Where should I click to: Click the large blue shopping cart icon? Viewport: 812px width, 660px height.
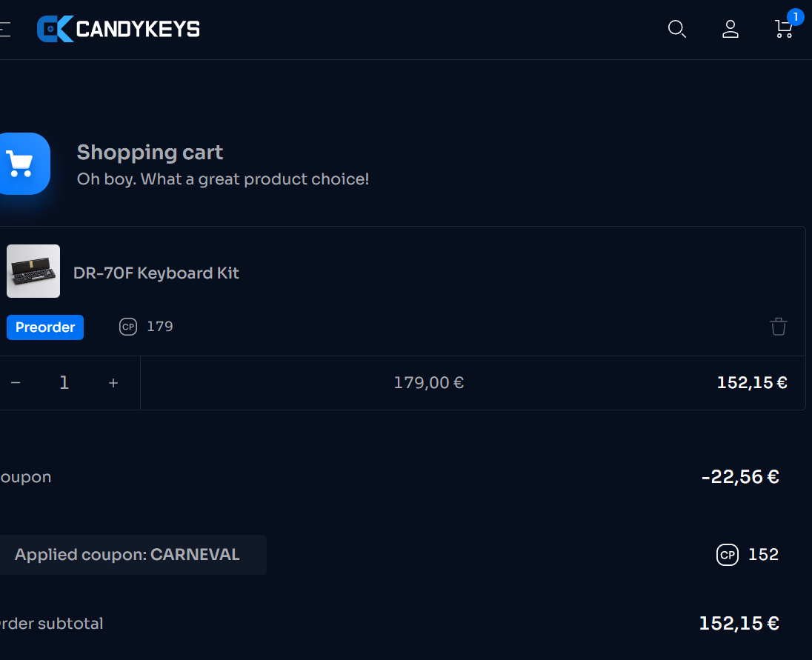coord(21,163)
